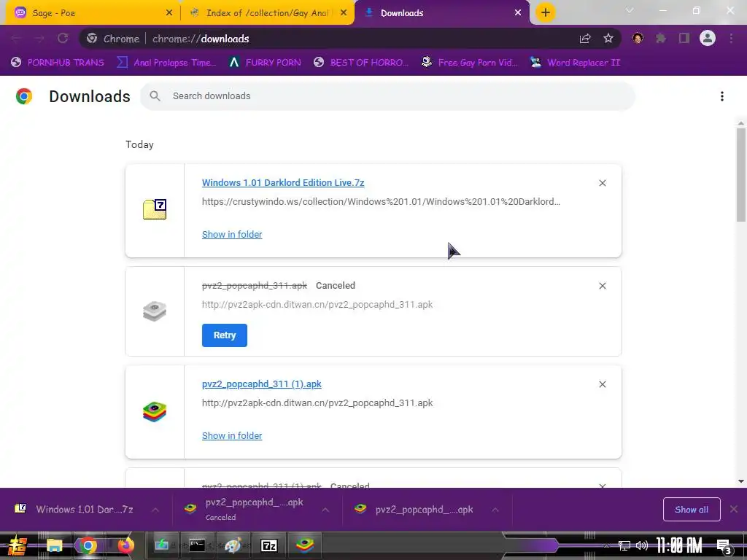Close the downloads shelf bar
Screen dimensions: 747x560
[734, 510]
